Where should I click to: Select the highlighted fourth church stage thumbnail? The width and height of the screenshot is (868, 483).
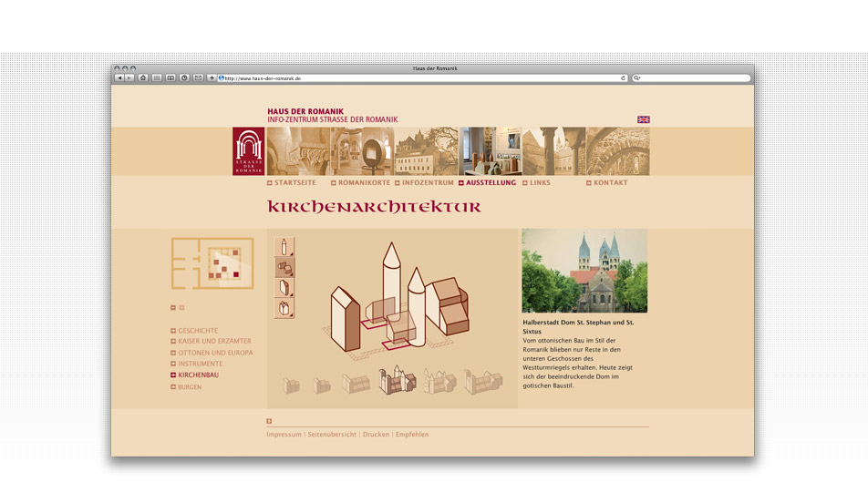point(397,381)
